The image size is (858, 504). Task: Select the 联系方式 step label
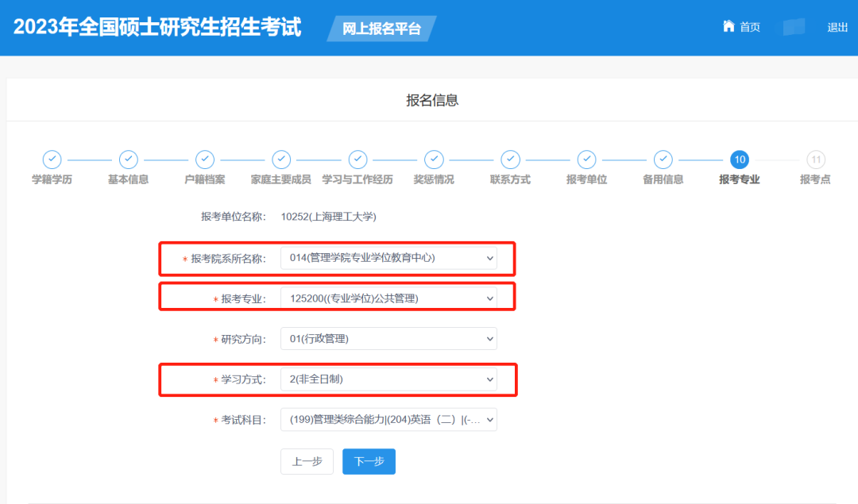(511, 179)
